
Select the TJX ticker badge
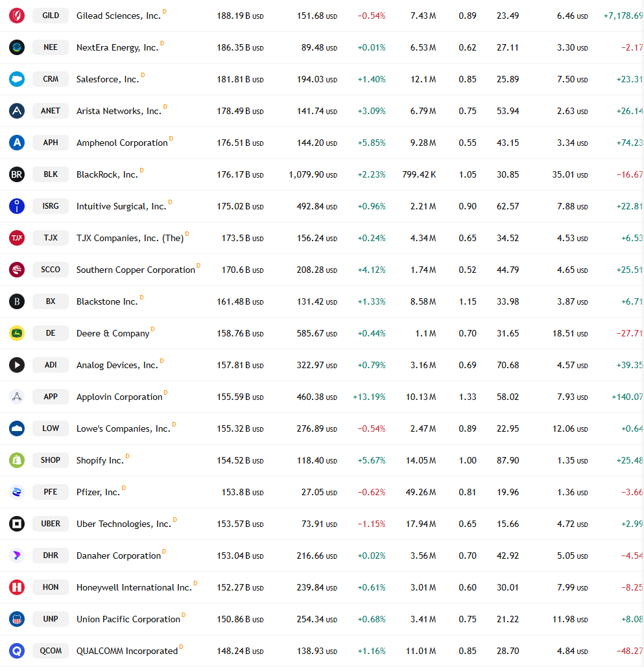(x=51, y=238)
